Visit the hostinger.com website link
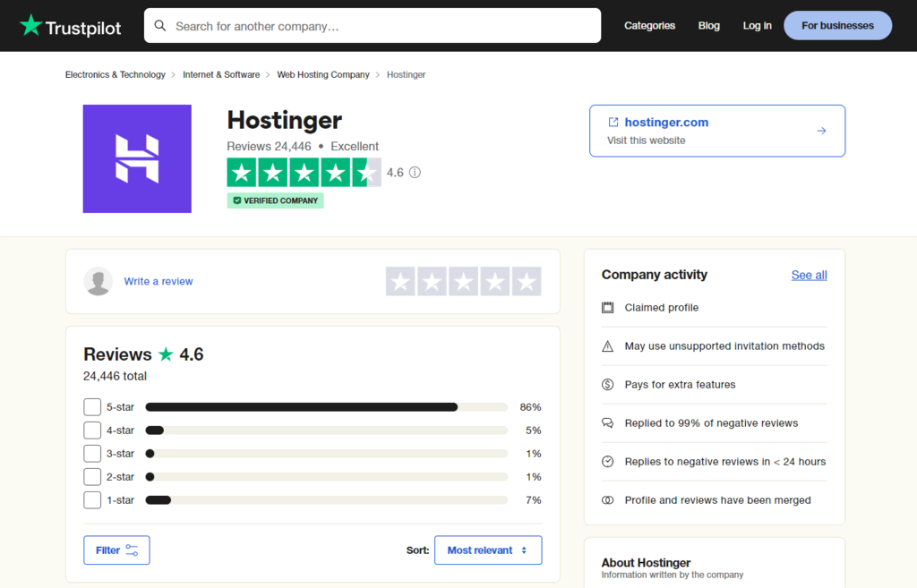The image size is (917, 588). (666, 122)
